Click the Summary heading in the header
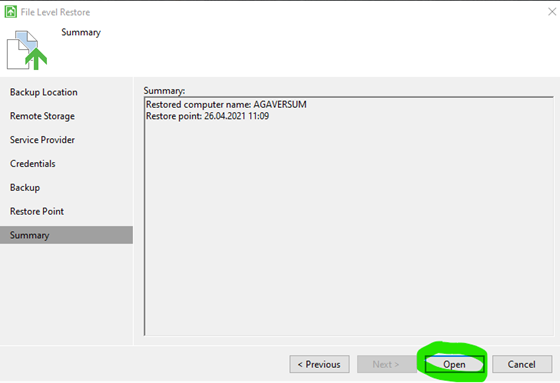The image size is (560, 383). tap(81, 33)
